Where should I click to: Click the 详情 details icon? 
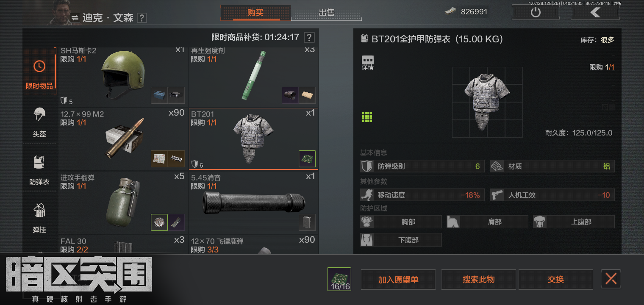click(367, 63)
